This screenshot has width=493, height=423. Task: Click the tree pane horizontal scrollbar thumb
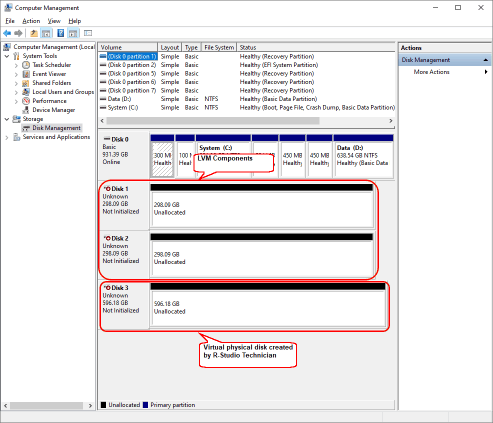(x=46, y=405)
